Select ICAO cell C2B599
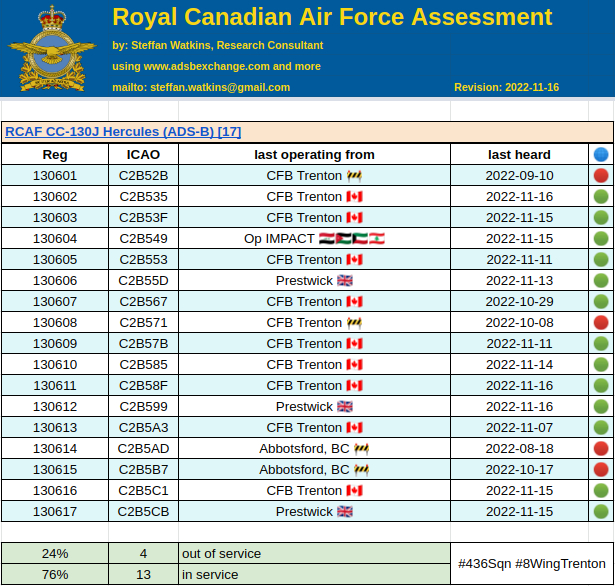 [143, 406]
